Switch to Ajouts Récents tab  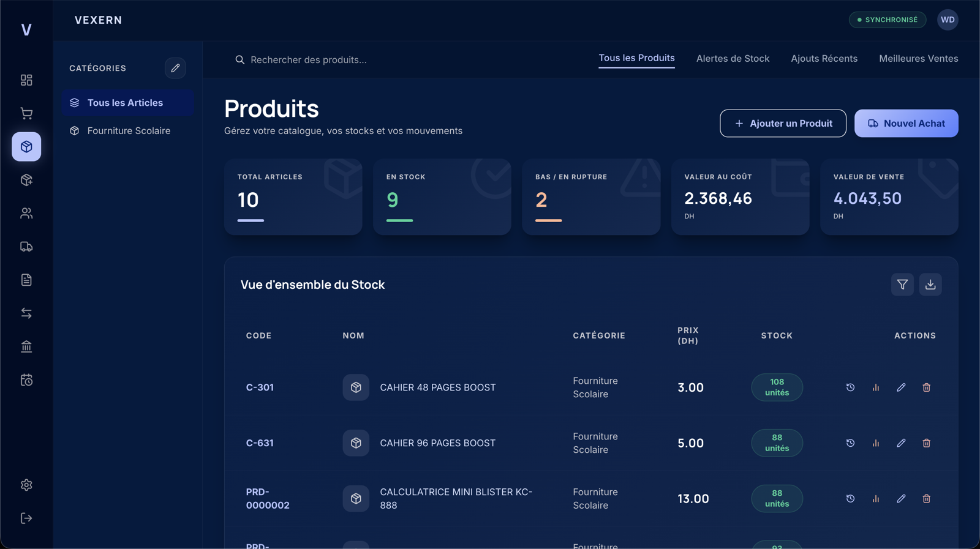[x=824, y=59]
